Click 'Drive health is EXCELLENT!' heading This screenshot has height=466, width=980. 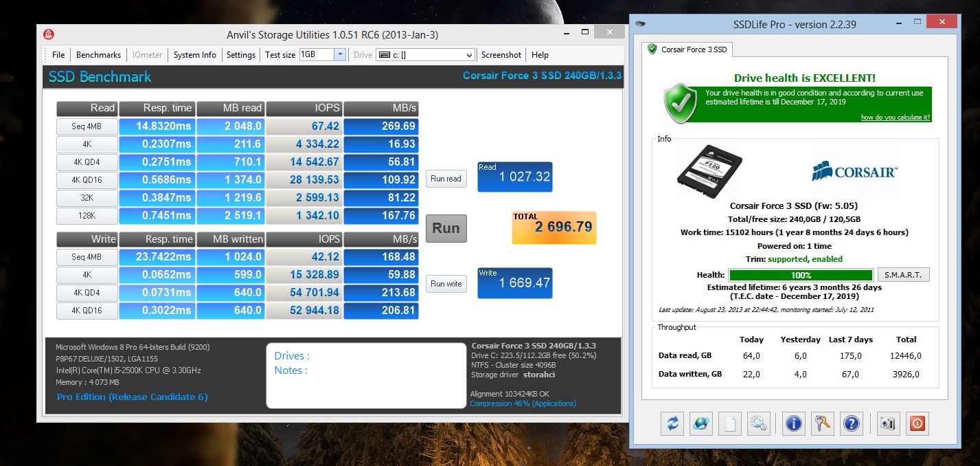tap(805, 78)
